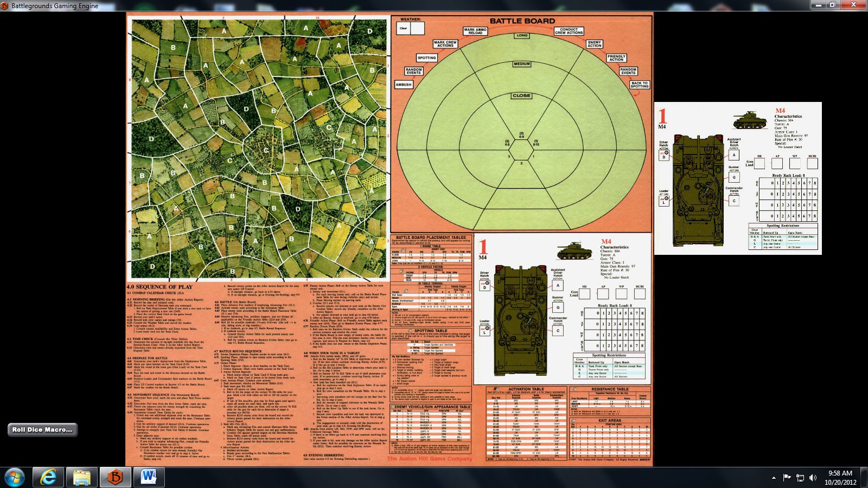Click the EXIT AREAS heading

click(x=610, y=420)
